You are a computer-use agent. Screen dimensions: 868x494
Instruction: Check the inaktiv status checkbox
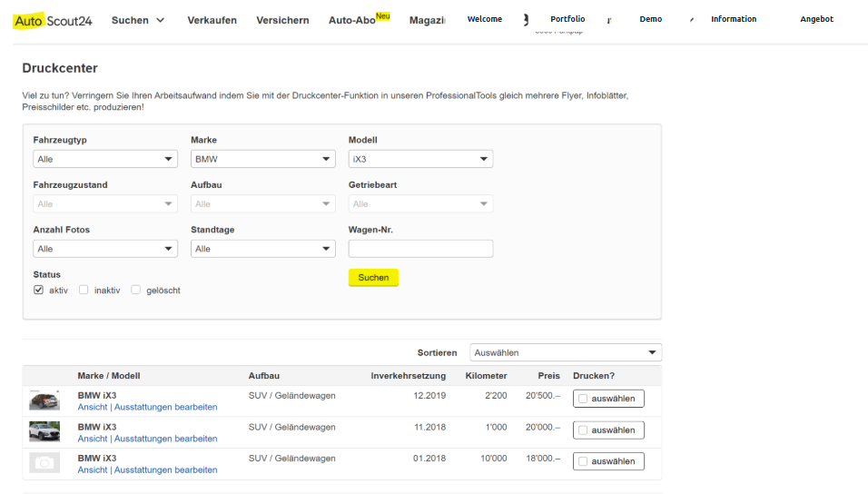[84, 290]
